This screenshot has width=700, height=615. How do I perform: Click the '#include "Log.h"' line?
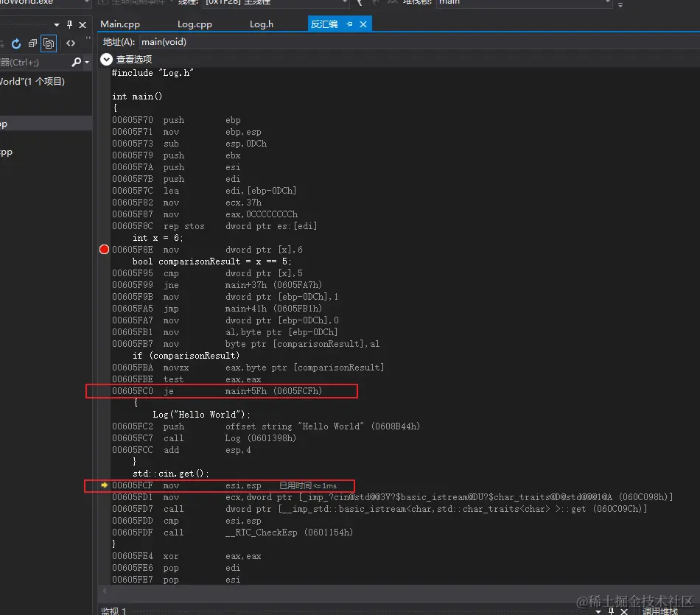pos(153,73)
